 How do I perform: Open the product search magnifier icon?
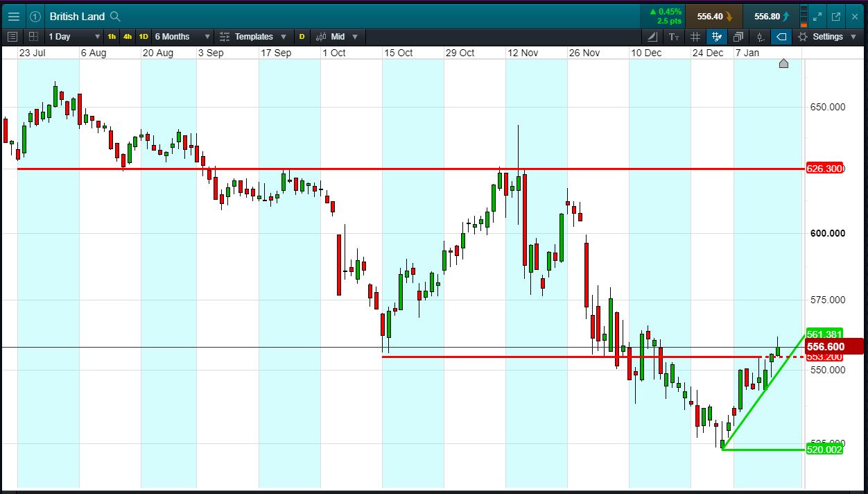tap(115, 16)
